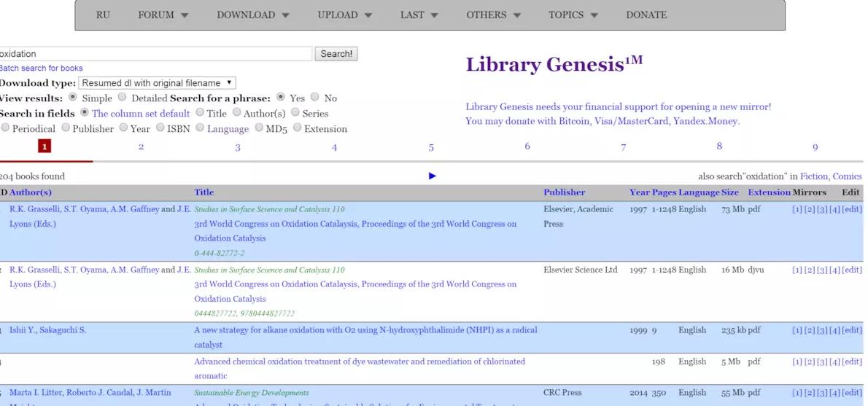
Task: Select Periodical search field radio
Action: pos(5,128)
